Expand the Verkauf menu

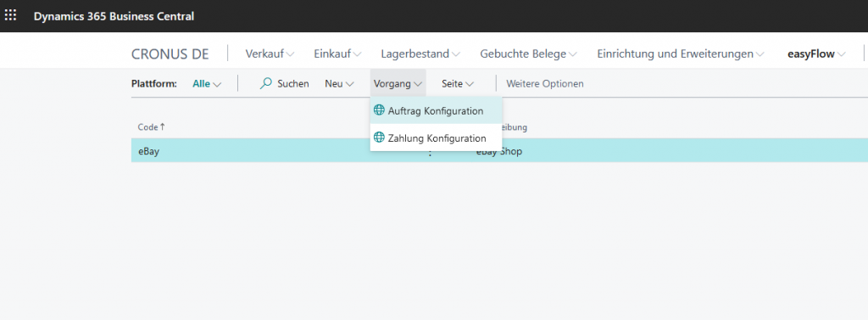270,53
